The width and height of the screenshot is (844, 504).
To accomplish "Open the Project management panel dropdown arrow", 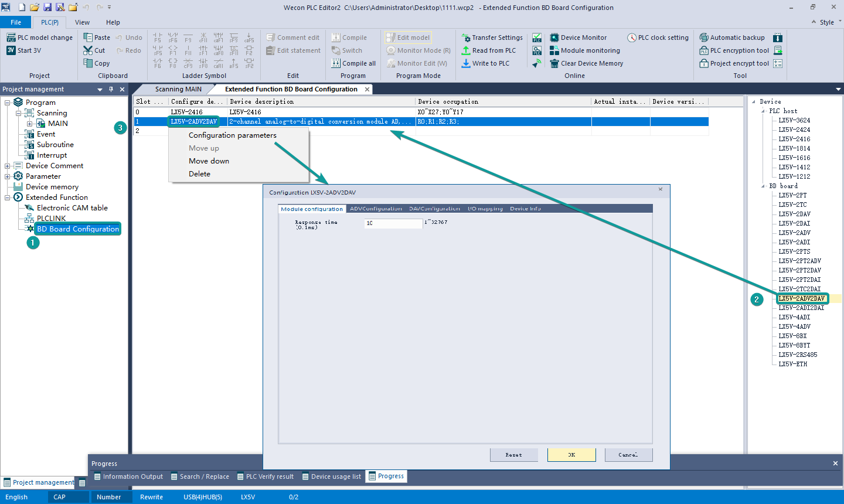I will click(100, 90).
